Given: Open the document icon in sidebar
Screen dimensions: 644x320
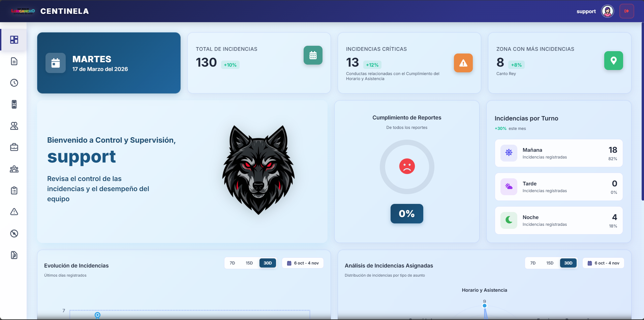Looking at the screenshot, I should [x=14, y=61].
